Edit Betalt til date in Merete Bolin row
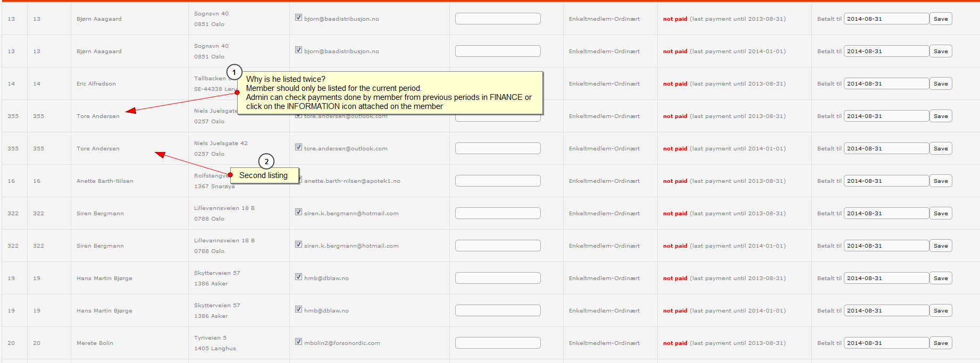This screenshot has width=980, height=363. click(x=886, y=343)
